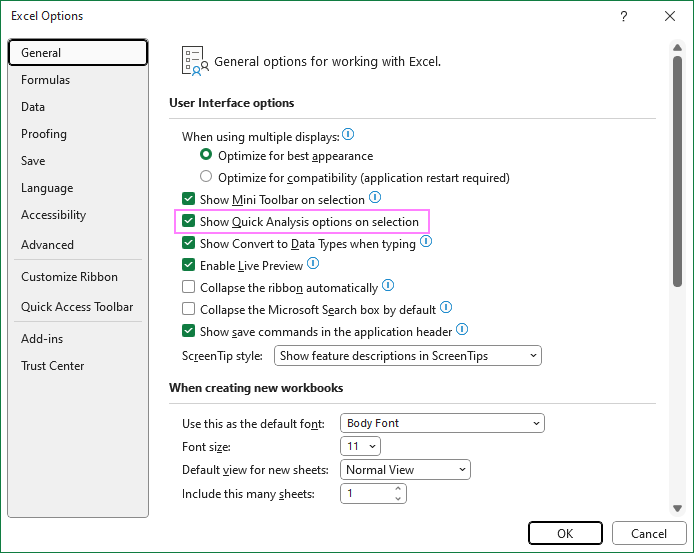Click the vertical scrollbar down arrow

(x=677, y=508)
